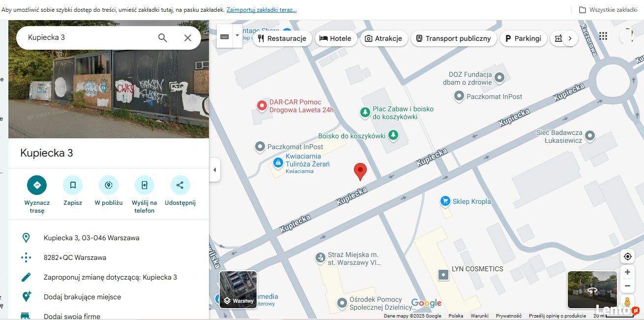Zoom in the map with plus button
This screenshot has width=644, height=320.
627,272
